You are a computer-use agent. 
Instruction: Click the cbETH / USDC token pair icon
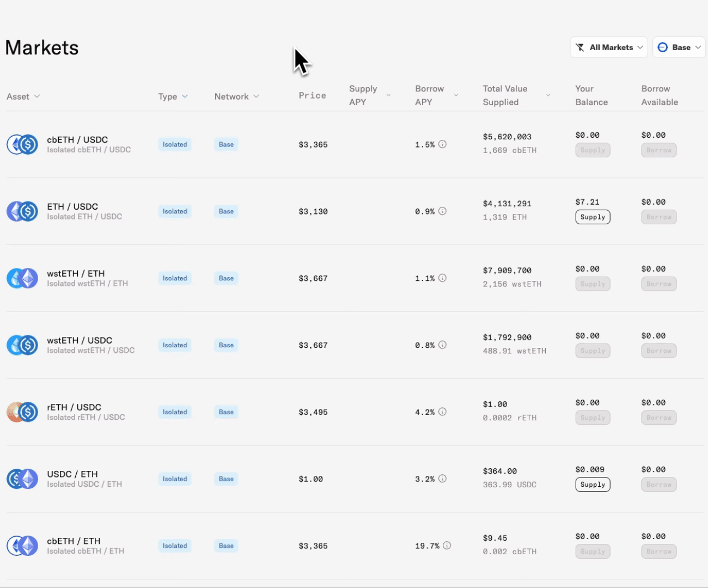pos(22,145)
